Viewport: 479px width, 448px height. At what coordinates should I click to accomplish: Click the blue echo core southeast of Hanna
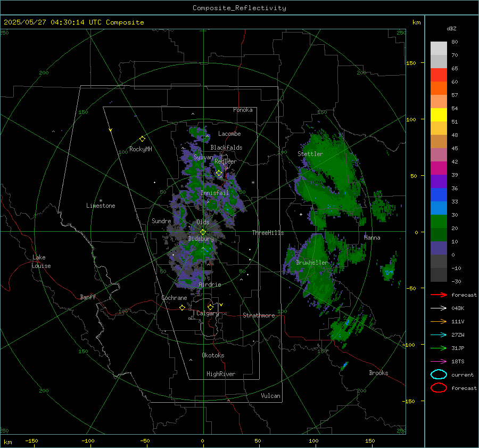(x=389, y=272)
